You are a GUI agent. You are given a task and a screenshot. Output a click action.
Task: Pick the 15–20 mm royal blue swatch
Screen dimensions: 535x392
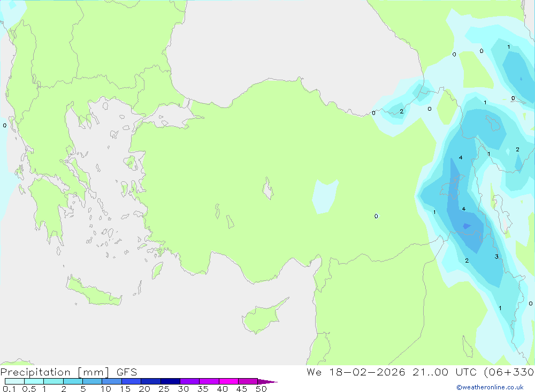coord(131,381)
